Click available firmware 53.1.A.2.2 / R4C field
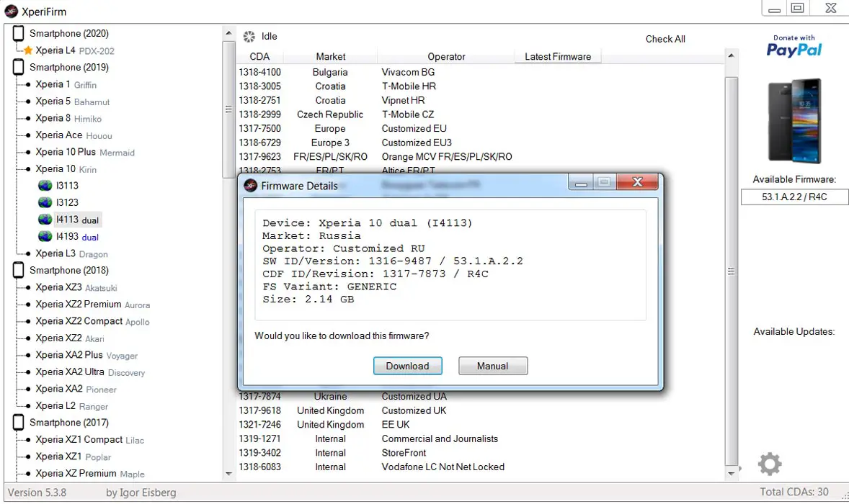The height and width of the screenshot is (504, 849). pyautogui.click(x=794, y=197)
